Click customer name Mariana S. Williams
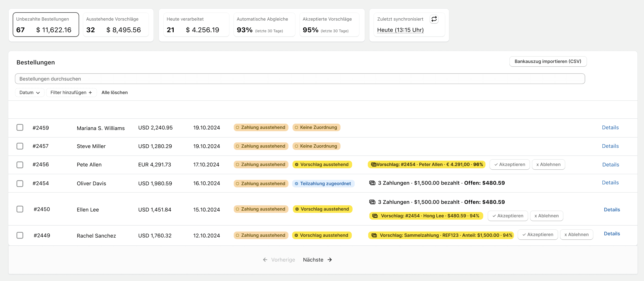 (x=101, y=128)
